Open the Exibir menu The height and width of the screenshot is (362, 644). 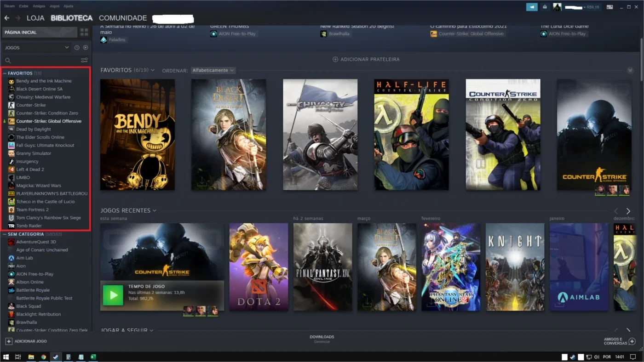[x=23, y=6]
